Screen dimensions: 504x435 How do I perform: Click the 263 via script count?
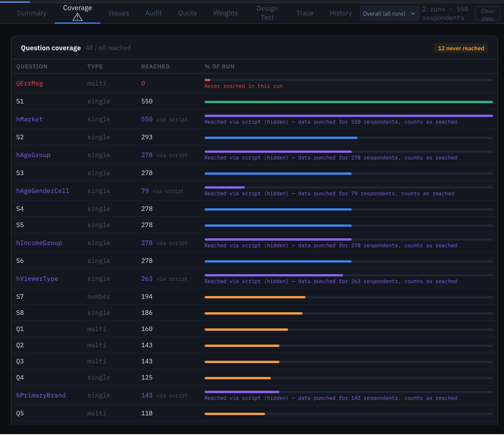[164, 279]
